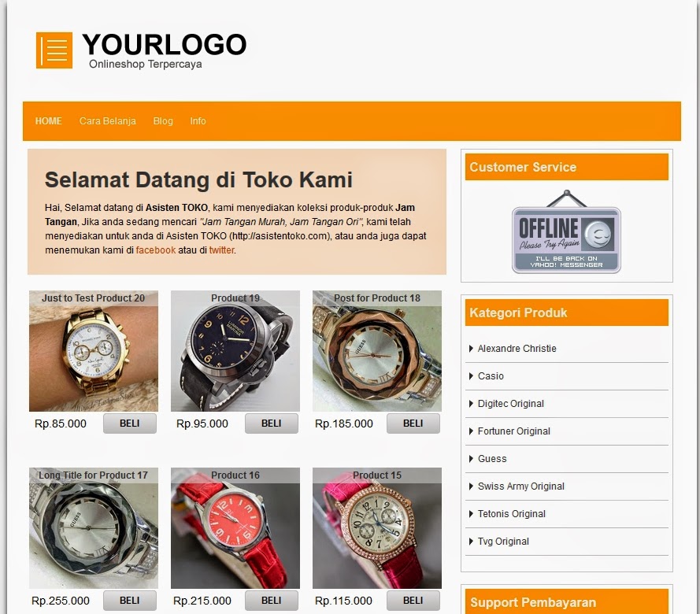Screen dimensions: 700x614
Task: Select Swiss Army Original category
Action: click(x=521, y=486)
